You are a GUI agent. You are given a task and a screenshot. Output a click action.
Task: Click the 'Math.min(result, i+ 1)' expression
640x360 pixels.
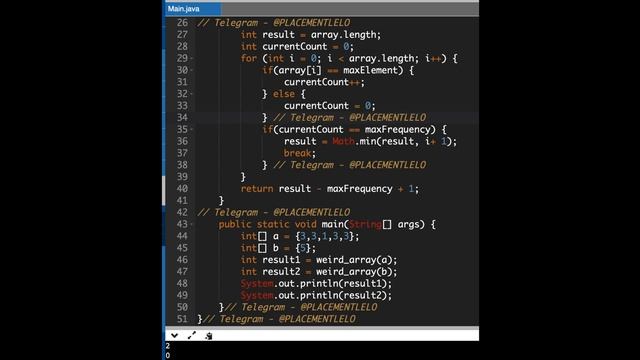[392, 141]
